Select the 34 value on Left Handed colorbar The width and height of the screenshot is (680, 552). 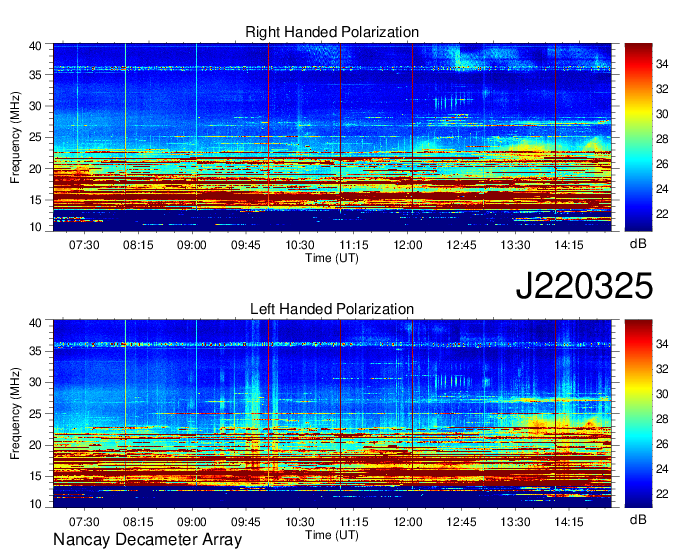tap(662, 344)
